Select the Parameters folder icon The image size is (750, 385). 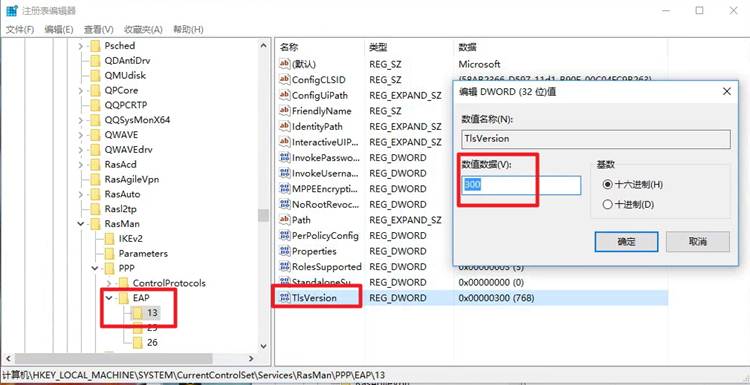(109, 253)
